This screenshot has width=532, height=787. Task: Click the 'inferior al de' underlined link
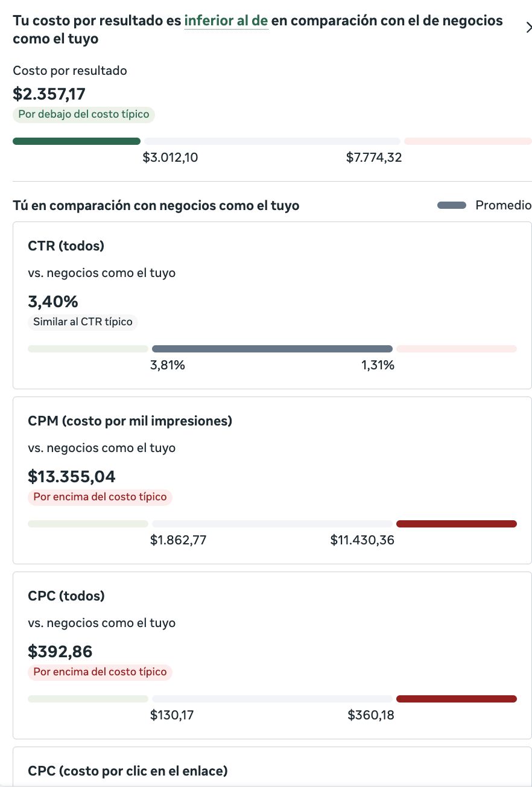(226, 21)
